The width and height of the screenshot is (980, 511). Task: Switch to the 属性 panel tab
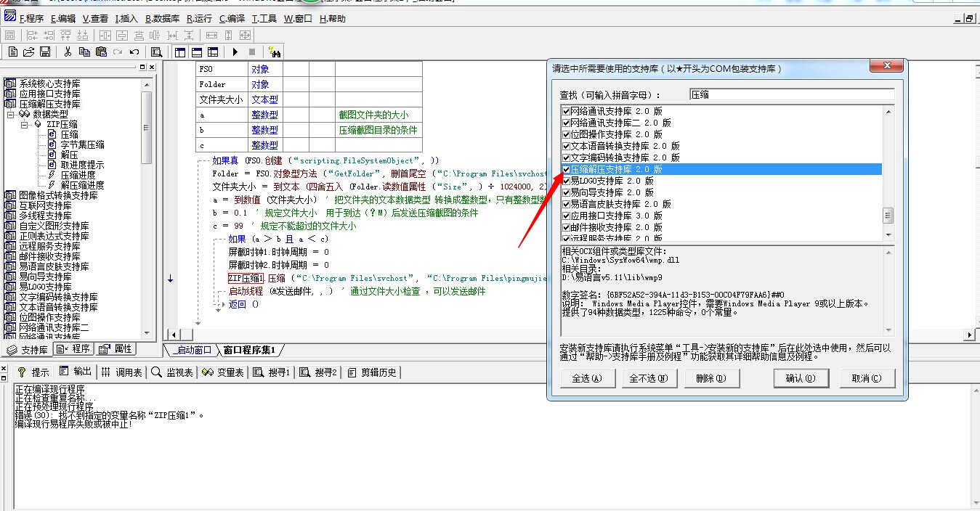tap(116, 349)
